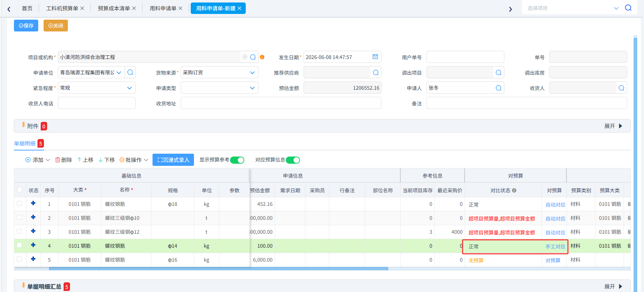The width and height of the screenshot is (644, 292).
Task: Click the search icon in project selector
Action: pos(628,8)
